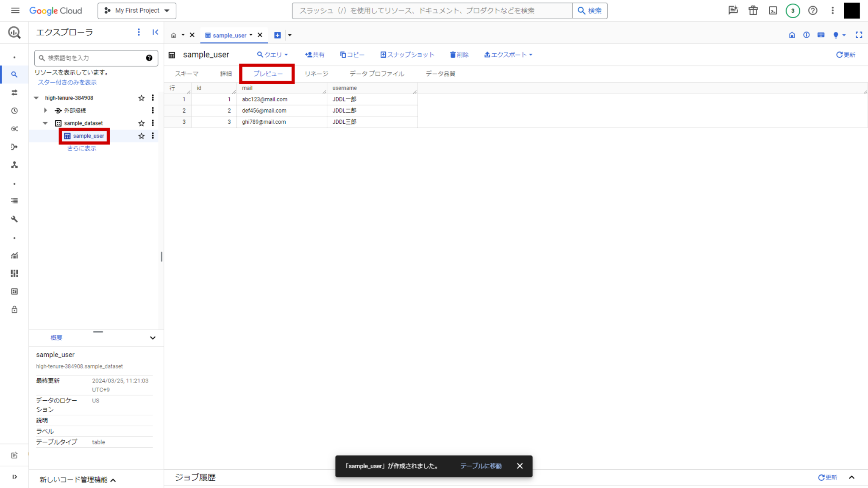Open the help question mark icon
Viewport: 868px width, 488px height.
point(812,11)
